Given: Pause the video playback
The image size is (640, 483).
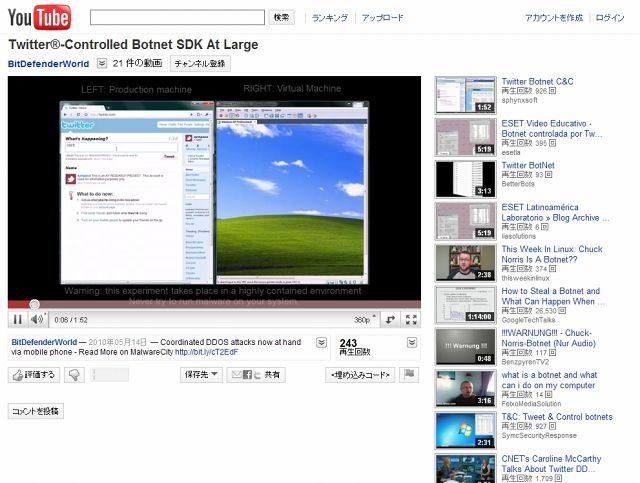Looking at the screenshot, I should tap(18, 319).
